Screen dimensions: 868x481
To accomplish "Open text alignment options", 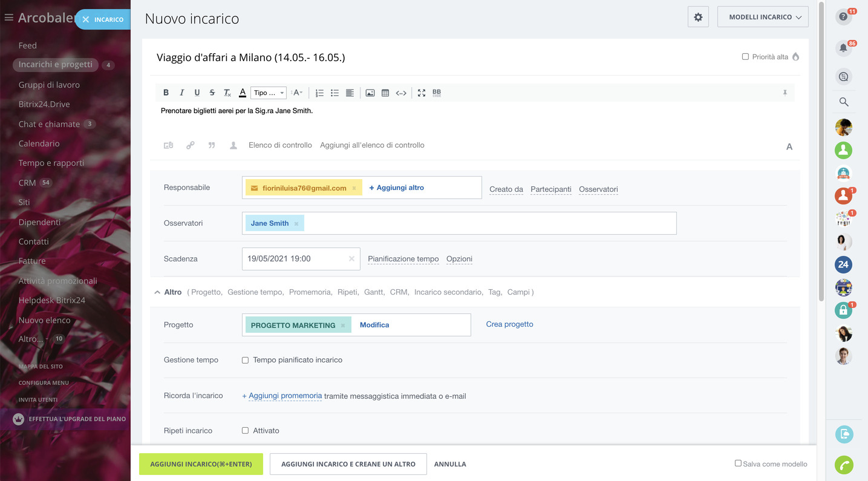I will tap(350, 93).
